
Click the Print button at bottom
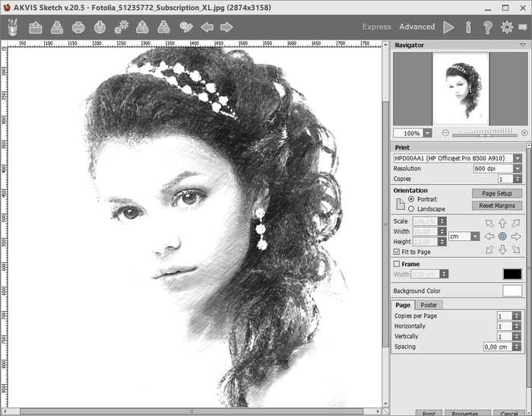pos(429,413)
